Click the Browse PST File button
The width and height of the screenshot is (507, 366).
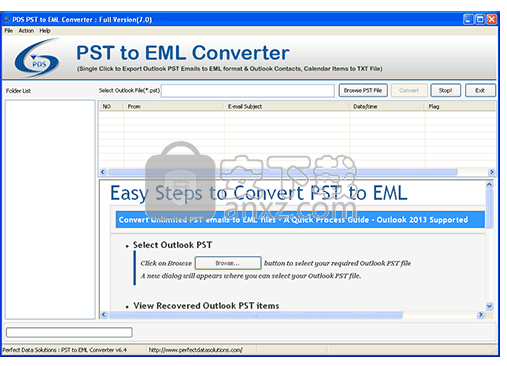[363, 90]
